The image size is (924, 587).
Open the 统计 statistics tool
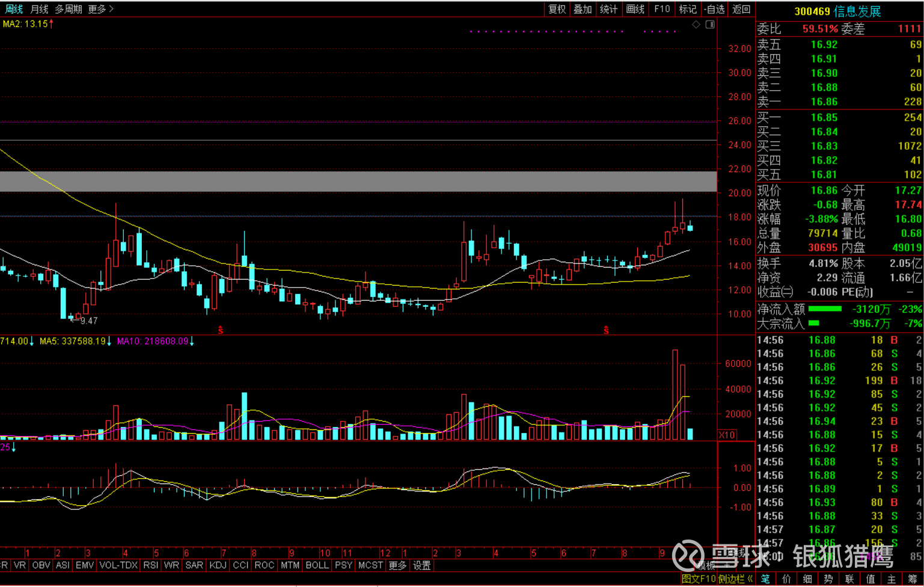tap(608, 9)
